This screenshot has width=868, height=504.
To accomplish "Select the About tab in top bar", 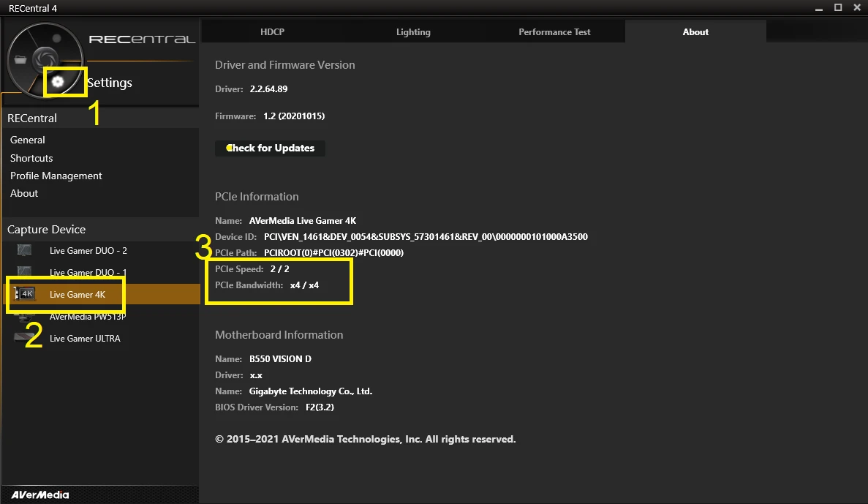I will click(x=695, y=32).
